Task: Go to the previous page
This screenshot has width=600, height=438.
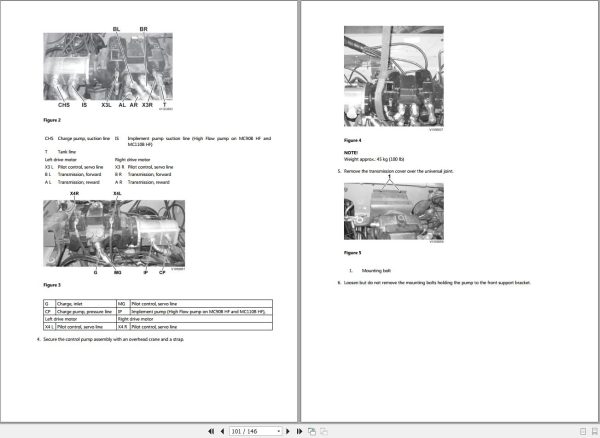Action: pos(222,431)
